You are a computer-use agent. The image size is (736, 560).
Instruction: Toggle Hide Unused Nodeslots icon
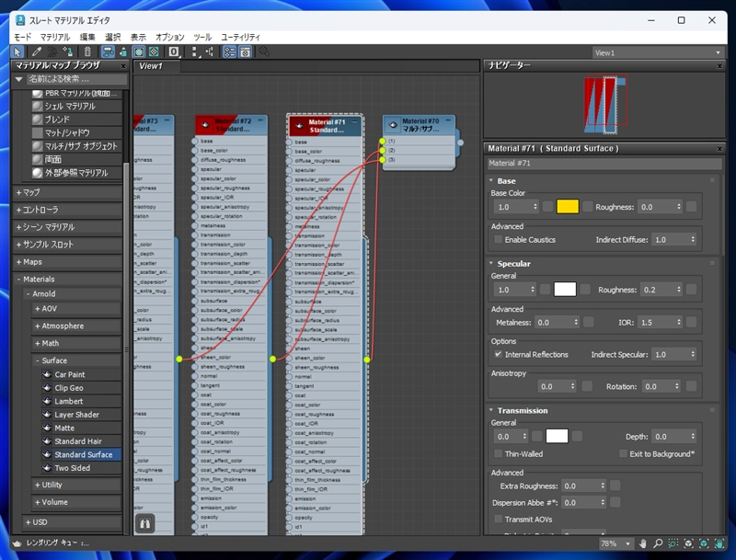(123, 52)
